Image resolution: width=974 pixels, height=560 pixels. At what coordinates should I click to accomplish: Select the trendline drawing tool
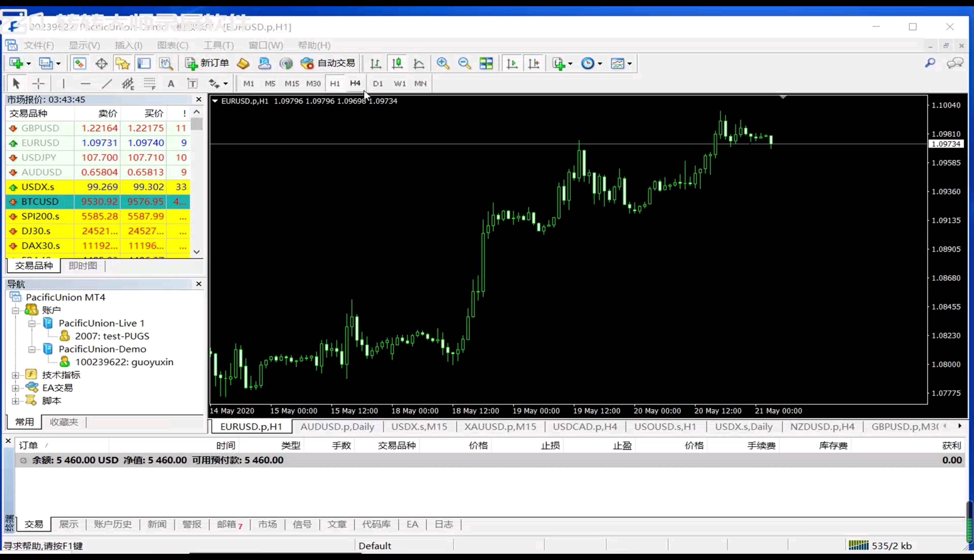[x=107, y=83]
